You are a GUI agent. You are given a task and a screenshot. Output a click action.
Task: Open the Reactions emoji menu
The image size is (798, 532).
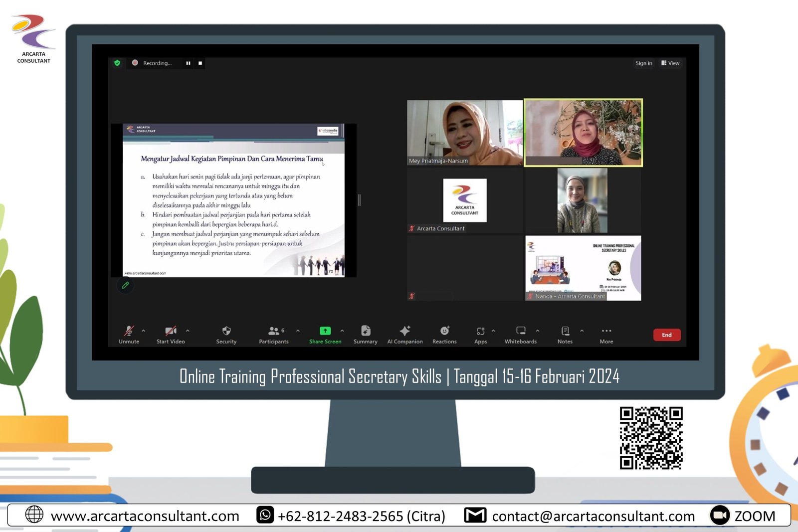pyautogui.click(x=444, y=332)
